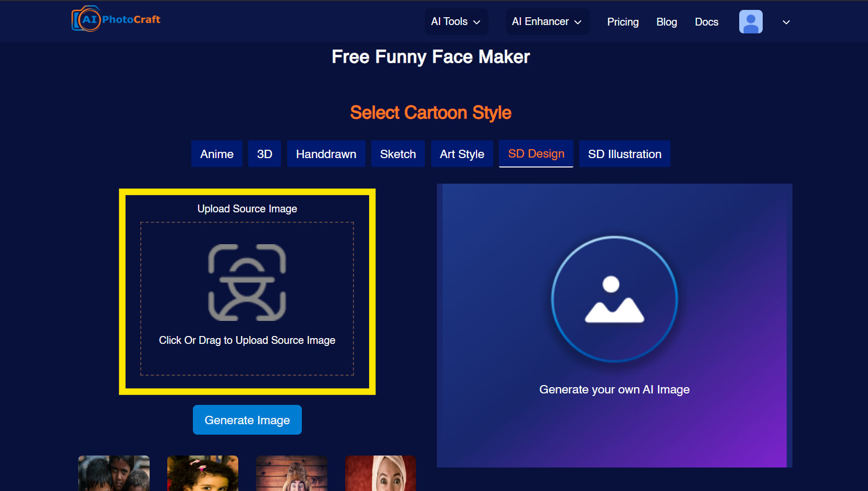The width and height of the screenshot is (868, 491).
Task: Open the Docs link
Action: click(x=706, y=22)
